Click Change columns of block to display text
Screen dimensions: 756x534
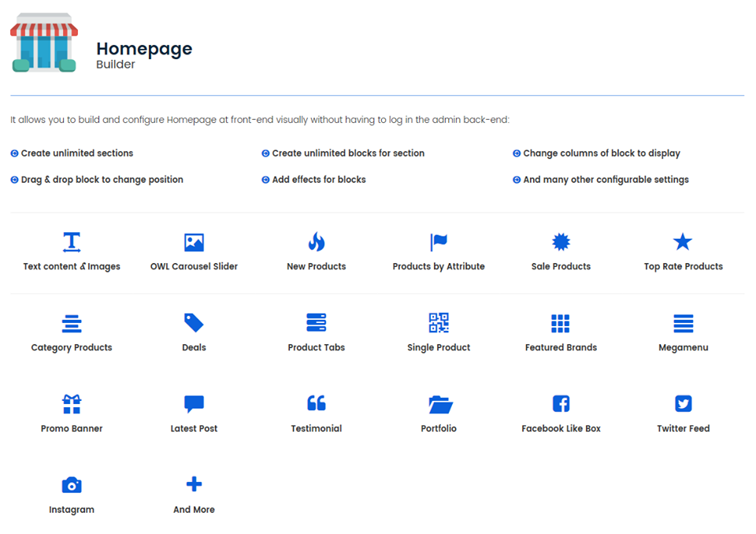602,154
